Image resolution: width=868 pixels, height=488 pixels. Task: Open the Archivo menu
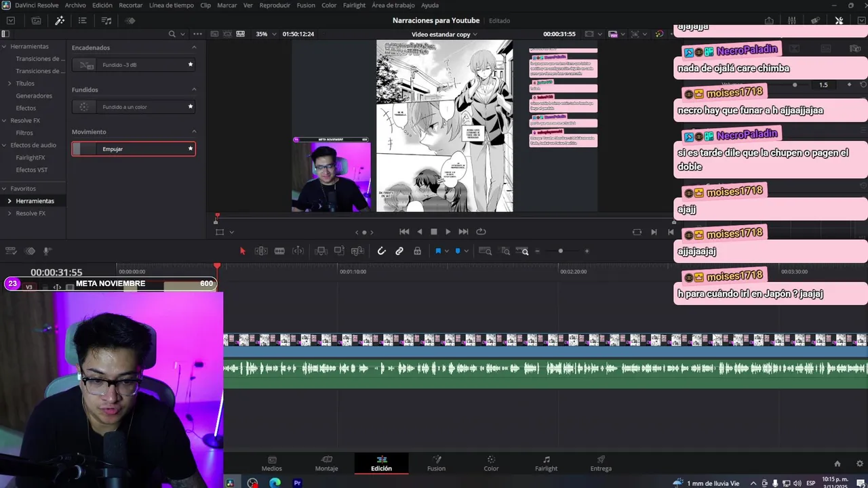pyautogui.click(x=75, y=5)
